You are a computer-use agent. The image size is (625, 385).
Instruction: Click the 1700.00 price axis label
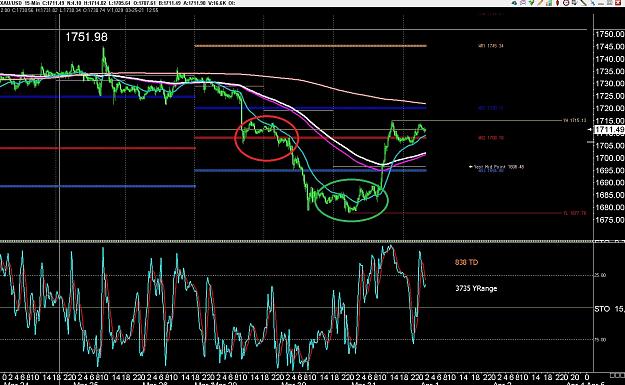[x=609, y=158]
